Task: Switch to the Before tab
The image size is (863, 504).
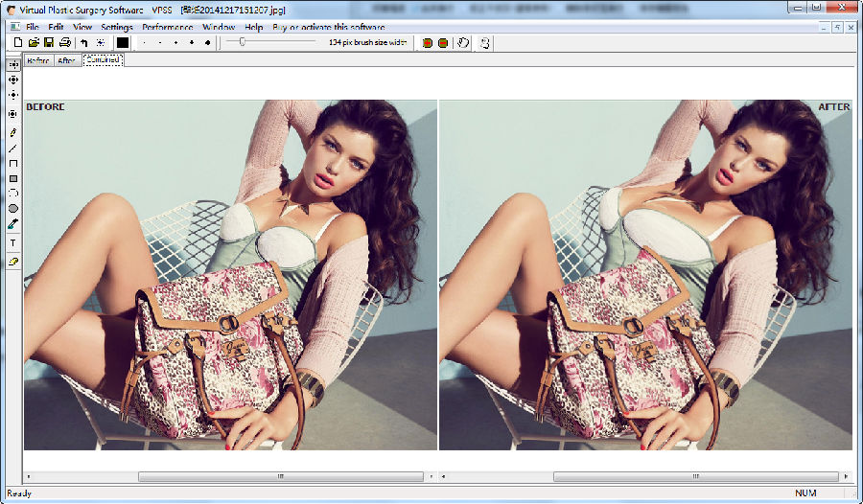Action: pyautogui.click(x=38, y=60)
